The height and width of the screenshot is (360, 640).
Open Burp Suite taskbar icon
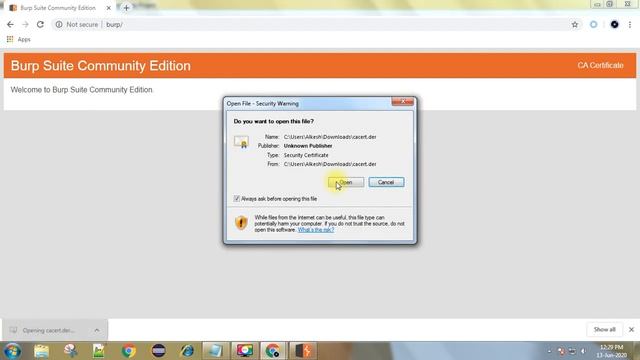pos(303,351)
